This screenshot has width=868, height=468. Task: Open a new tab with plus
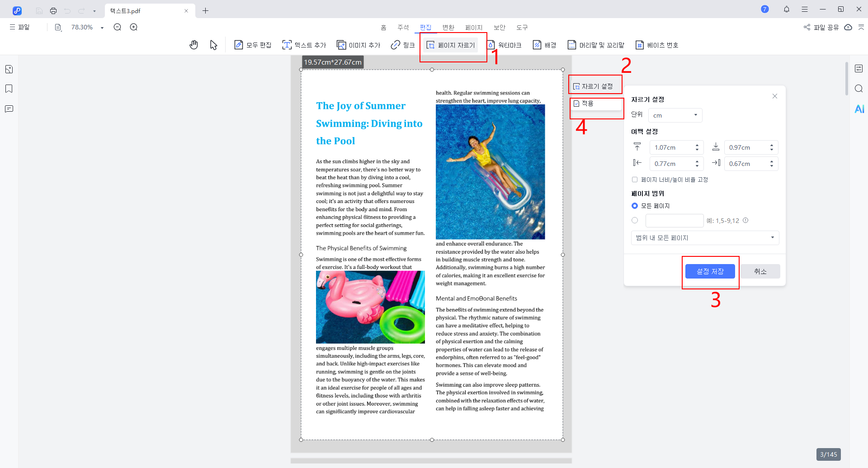206,10
